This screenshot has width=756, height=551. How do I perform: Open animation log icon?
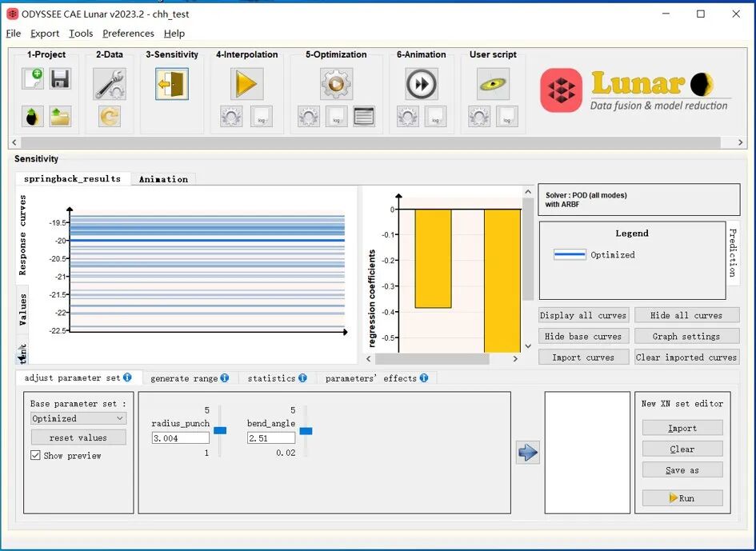pos(435,116)
